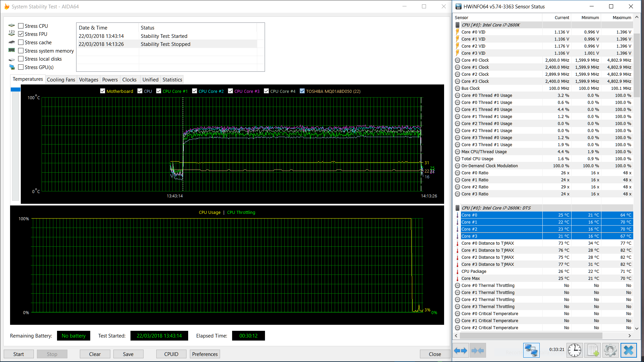Switch to the Cooling Fans tab
Viewport: 644px width, 362px height.
coord(61,79)
